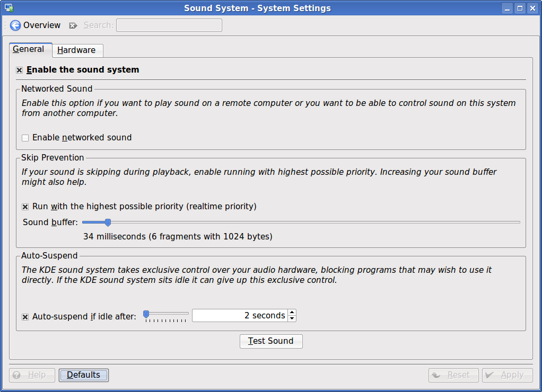Toggle Auto-suspend if idle after checkbox

pos(25,317)
